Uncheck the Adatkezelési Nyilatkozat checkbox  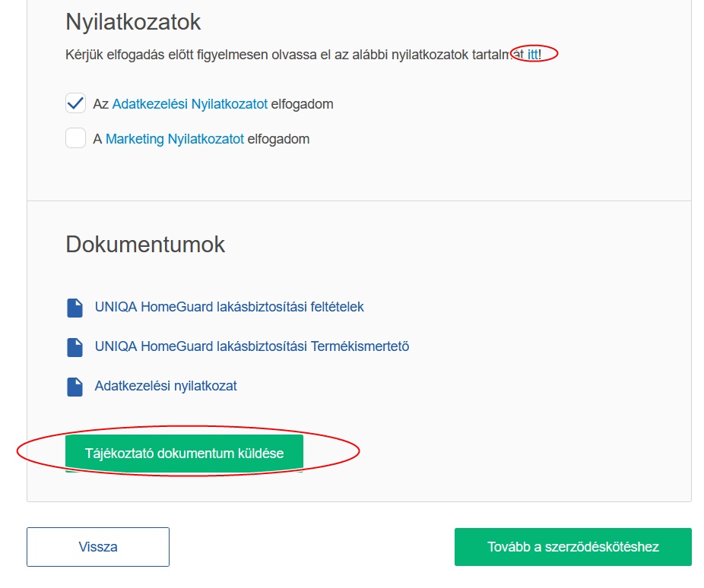coord(75,103)
